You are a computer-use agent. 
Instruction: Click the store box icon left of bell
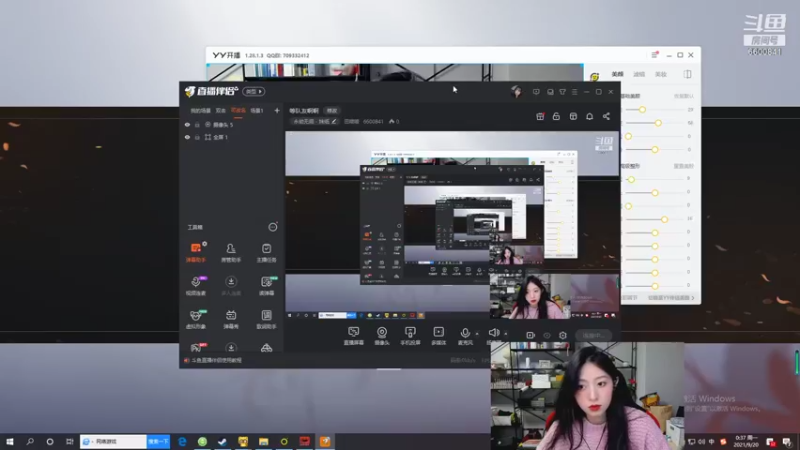pyautogui.click(x=573, y=116)
